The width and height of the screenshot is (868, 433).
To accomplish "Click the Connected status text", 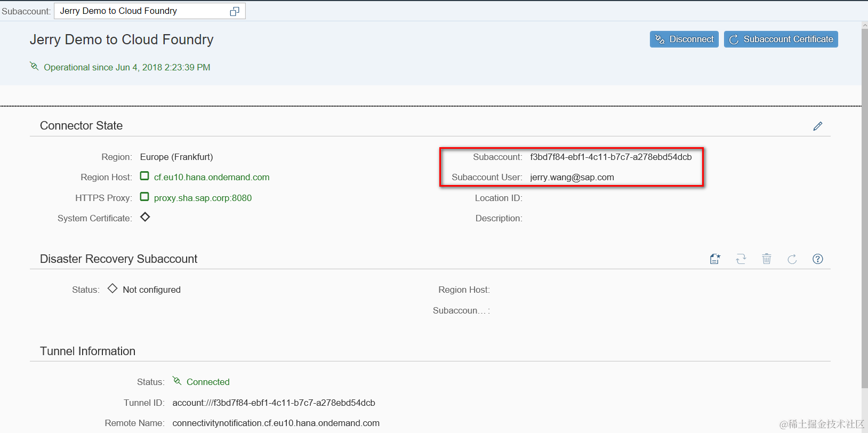I will click(x=208, y=382).
